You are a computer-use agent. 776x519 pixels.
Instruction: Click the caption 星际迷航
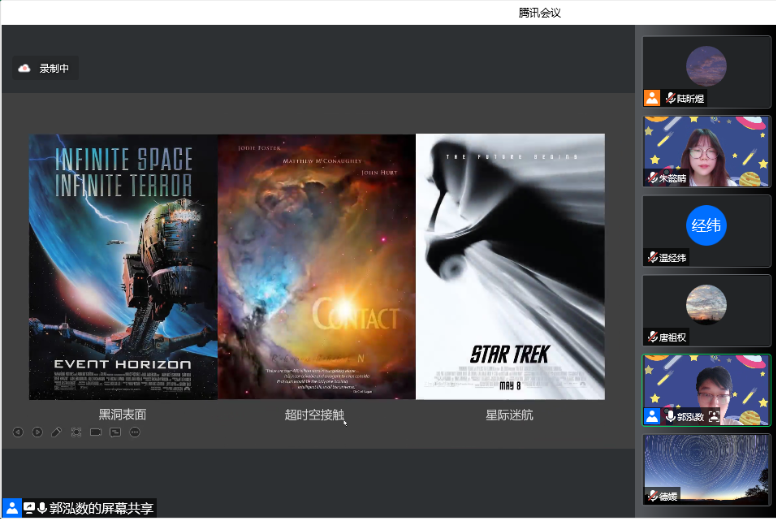click(x=509, y=415)
